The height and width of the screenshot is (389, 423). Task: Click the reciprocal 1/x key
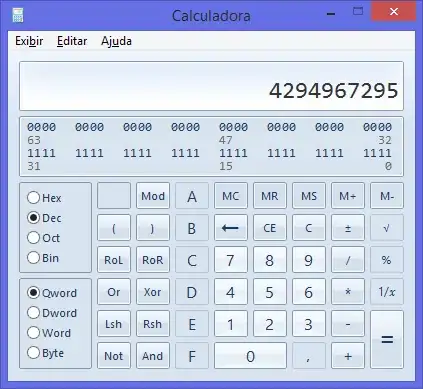coord(387,292)
